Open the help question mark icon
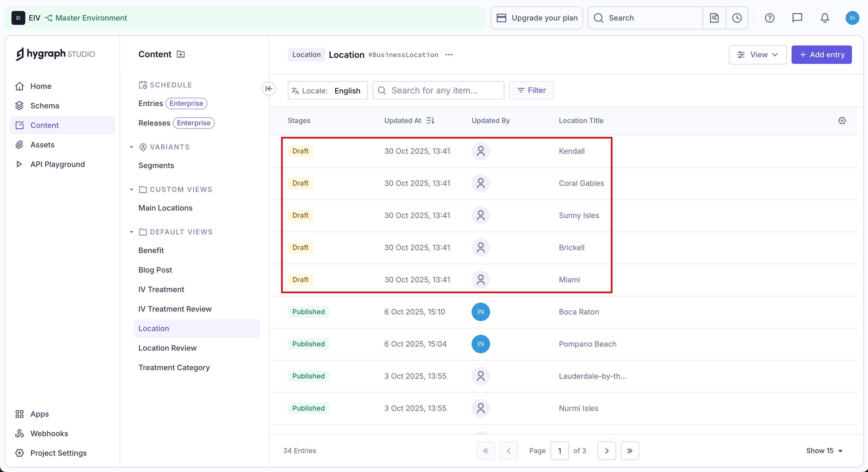Image resolution: width=868 pixels, height=472 pixels. (769, 18)
